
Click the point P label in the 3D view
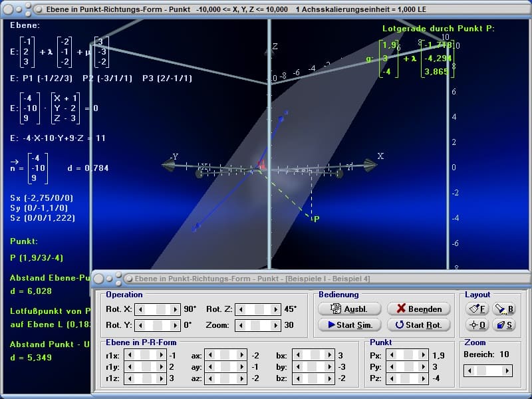click(317, 219)
